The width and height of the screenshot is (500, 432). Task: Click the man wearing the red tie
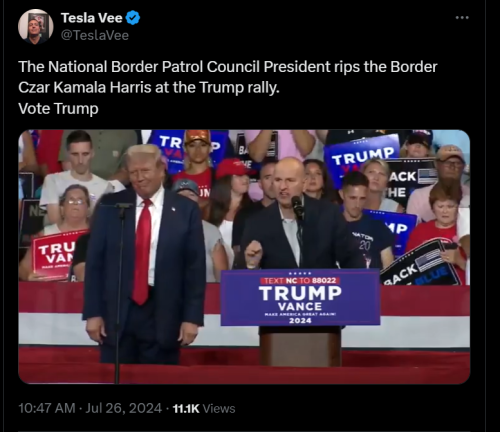pos(143,253)
